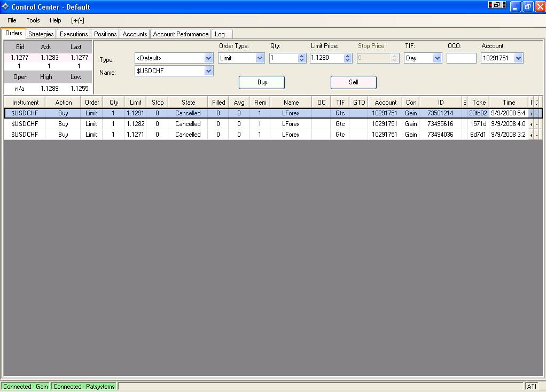
Task: Minimize the Control Center window
Action: click(516, 6)
